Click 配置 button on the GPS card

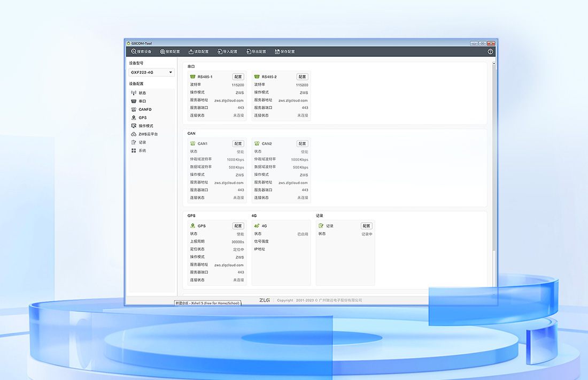pyautogui.click(x=238, y=226)
